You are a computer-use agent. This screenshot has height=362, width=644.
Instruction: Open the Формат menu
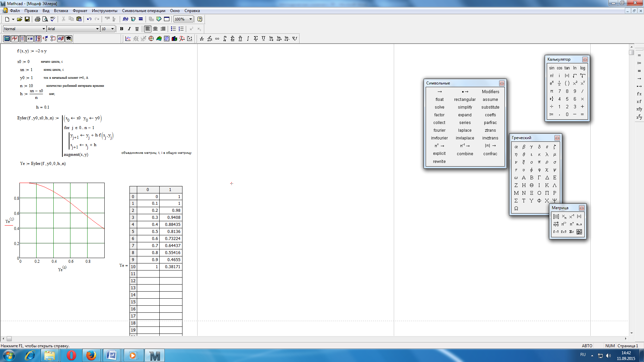[80, 11]
